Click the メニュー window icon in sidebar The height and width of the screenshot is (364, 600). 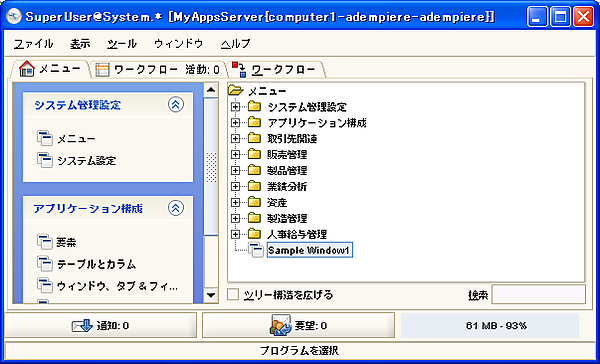pyautogui.click(x=44, y=138)
